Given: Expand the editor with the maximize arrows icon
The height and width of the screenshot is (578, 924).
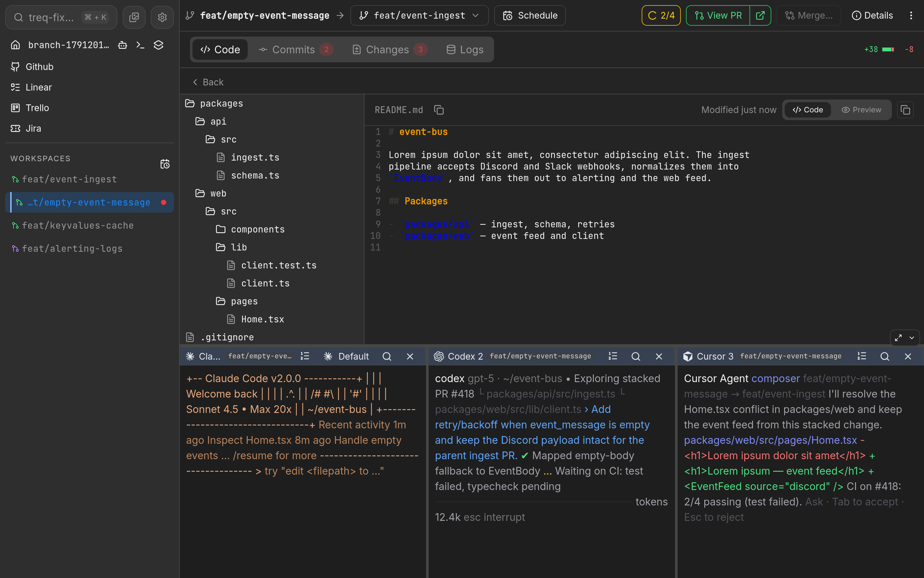Looking at the screenshot, I should [898, 337].
